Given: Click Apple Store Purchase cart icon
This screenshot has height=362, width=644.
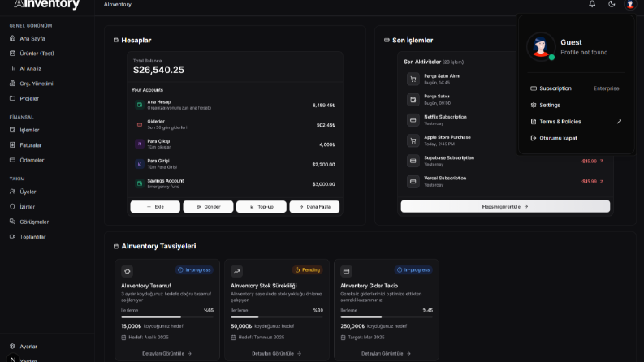Looking at the screenshot, I should coord(413,140).
